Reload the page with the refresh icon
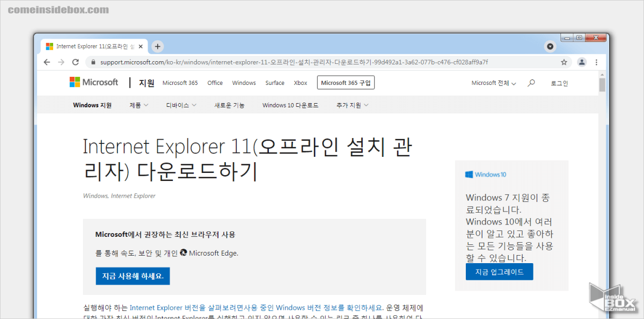 (x=76, y=62)
